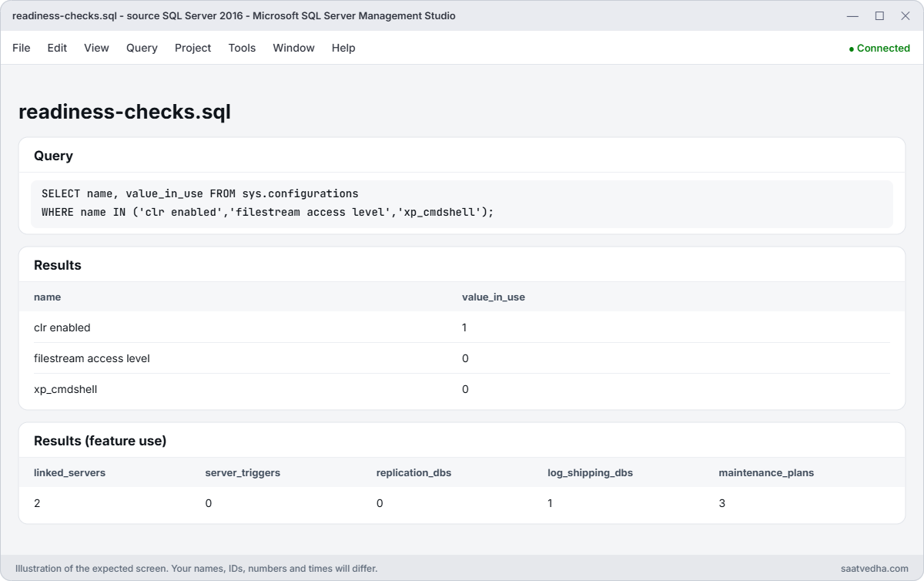Click the value 2 under linked_servers
924x581 pixels.
click(x=37, y=503)
